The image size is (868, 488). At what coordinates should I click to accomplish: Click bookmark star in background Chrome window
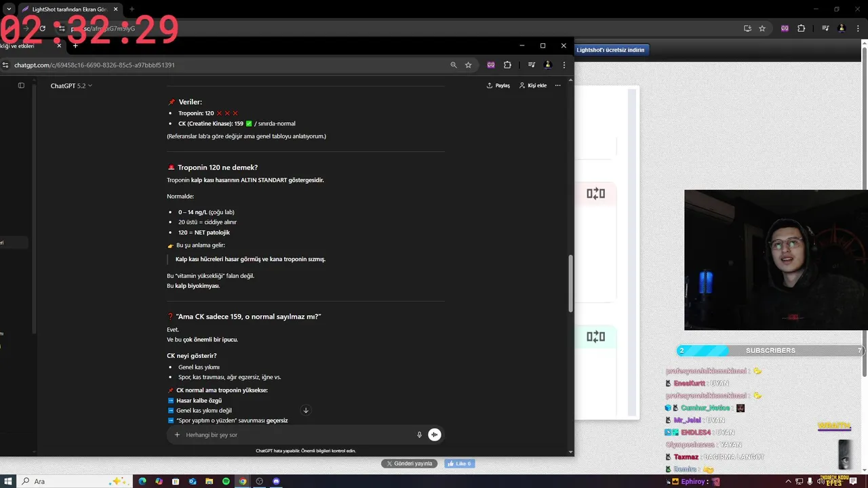tap(762, 28)
